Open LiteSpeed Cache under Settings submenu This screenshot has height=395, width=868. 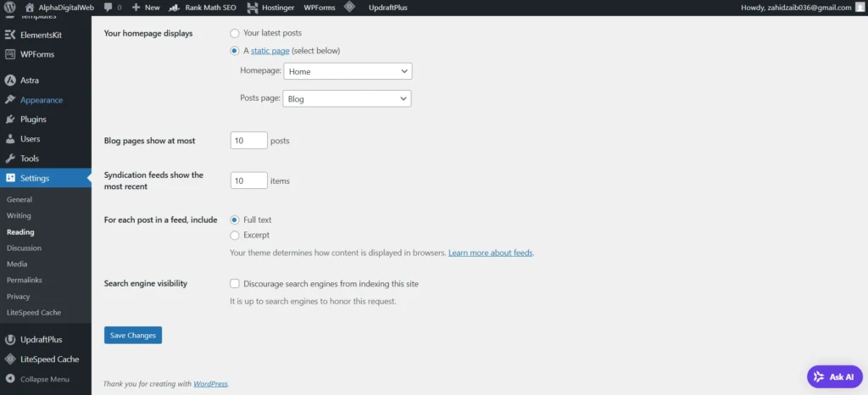coord(34,313)
